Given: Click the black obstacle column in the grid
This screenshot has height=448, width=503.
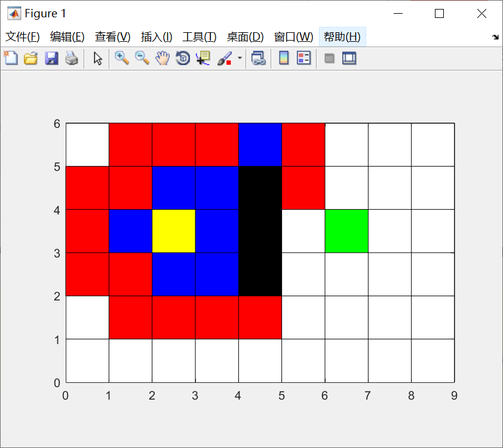Looking at the screenshot, I should (260, 231).
